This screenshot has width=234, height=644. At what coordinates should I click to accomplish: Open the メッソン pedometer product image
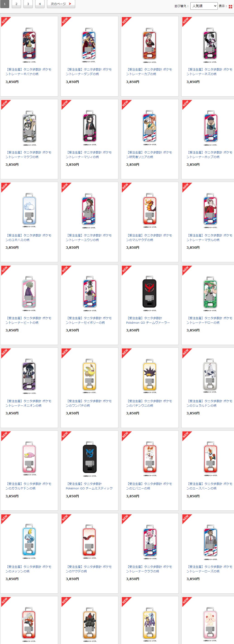pos(29,542)
